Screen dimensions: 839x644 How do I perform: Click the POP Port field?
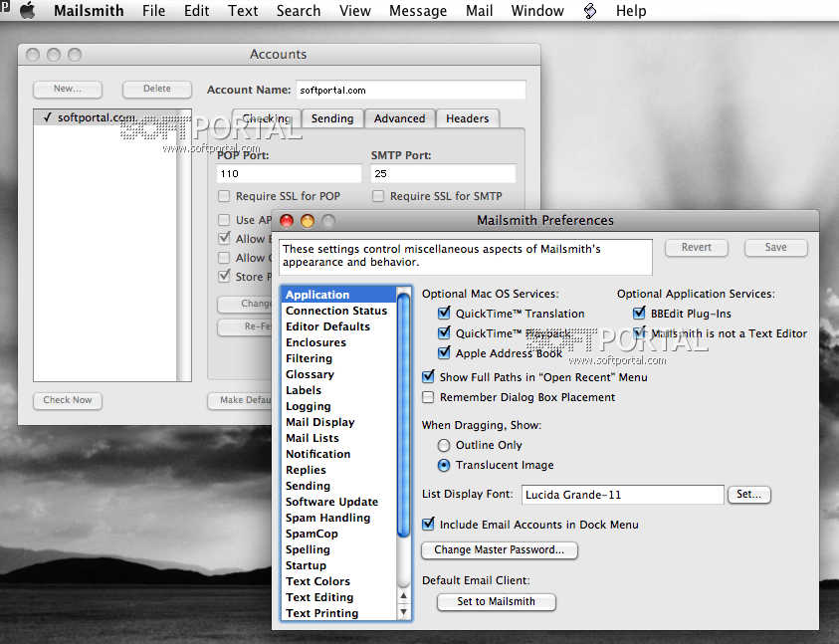(289, 173)
